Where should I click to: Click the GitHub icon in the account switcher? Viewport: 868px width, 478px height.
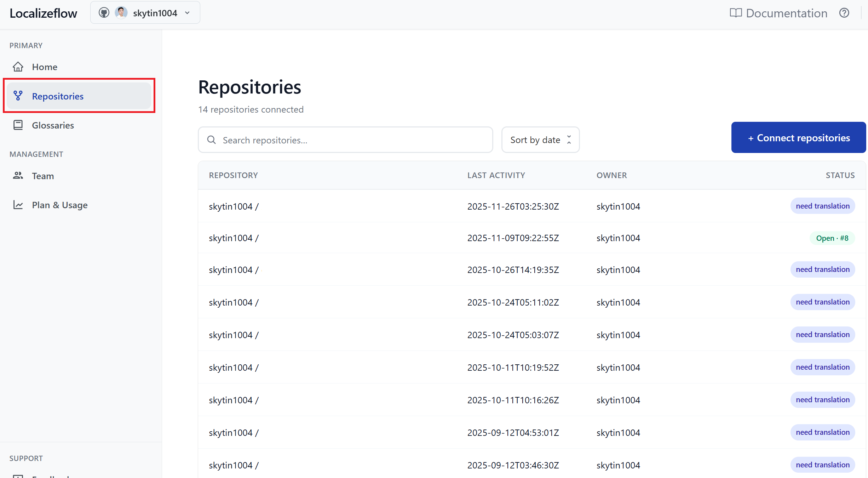[104, 12]
